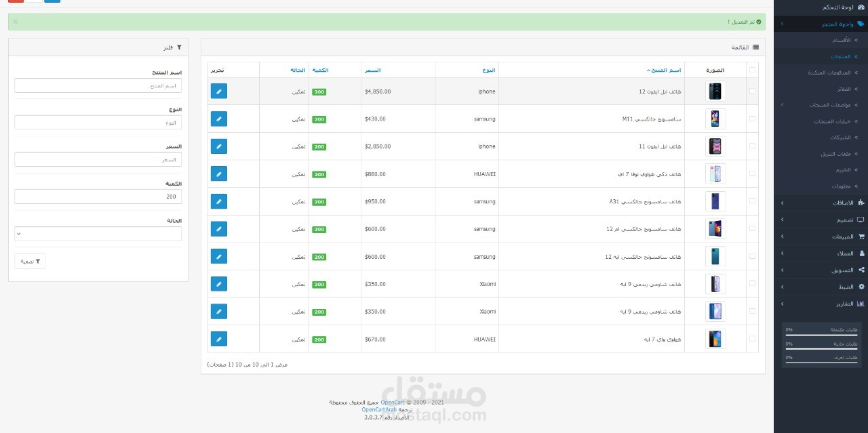This screenshot has width=868, height=433.
Task: Expand the مواصفات المنتجات submenu arrow
Action: pyautogui.click(x=782, y=105)
